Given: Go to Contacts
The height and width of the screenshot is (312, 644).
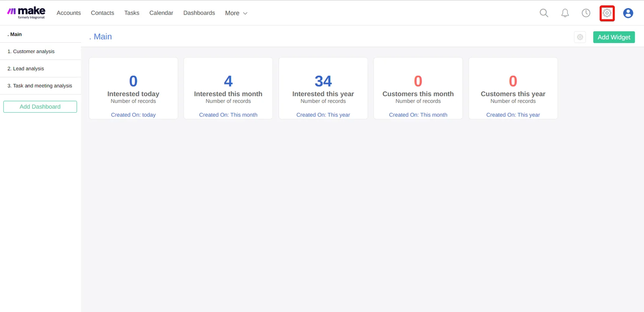Looking at the screenshot, I should click(103, 13).
